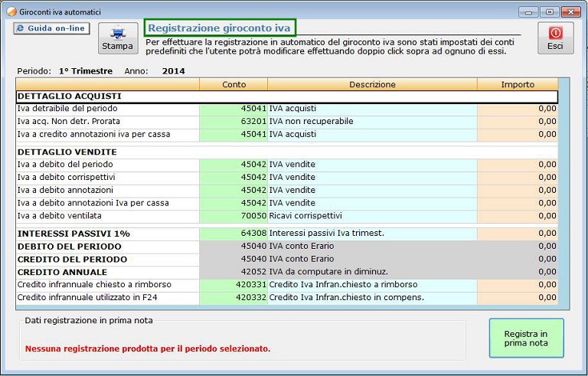Select conto 45042 for Iva a debito corrispettivi

point(234,177)
